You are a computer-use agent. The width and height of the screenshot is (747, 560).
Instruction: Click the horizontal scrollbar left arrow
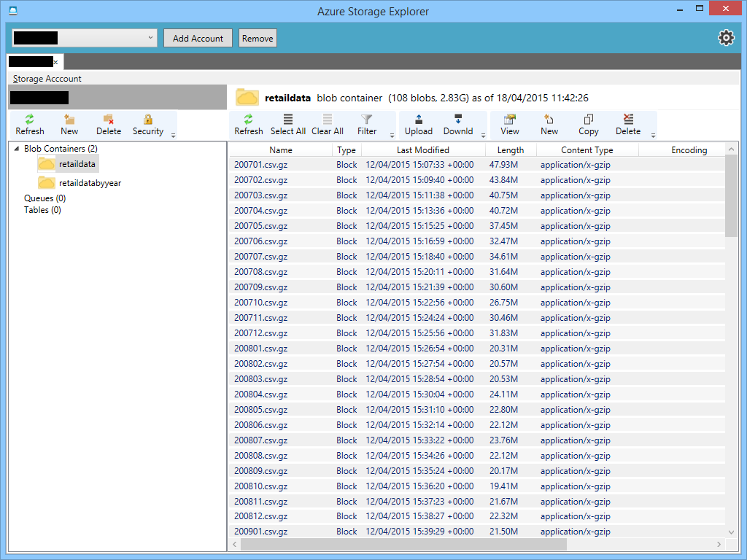point(234,544)
